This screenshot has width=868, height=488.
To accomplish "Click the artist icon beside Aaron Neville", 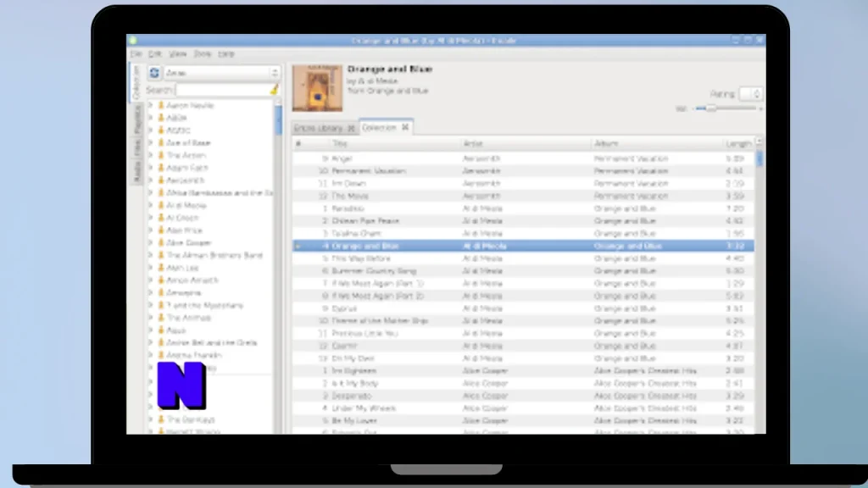I will click(161, 105).
